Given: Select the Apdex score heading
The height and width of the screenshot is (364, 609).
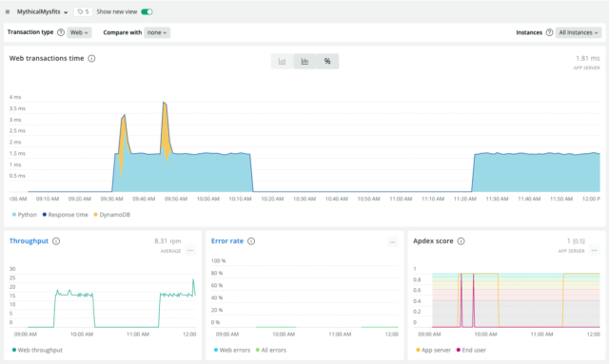Looking at the screenshot, I should pyautogui.click(x=433, y=241).
